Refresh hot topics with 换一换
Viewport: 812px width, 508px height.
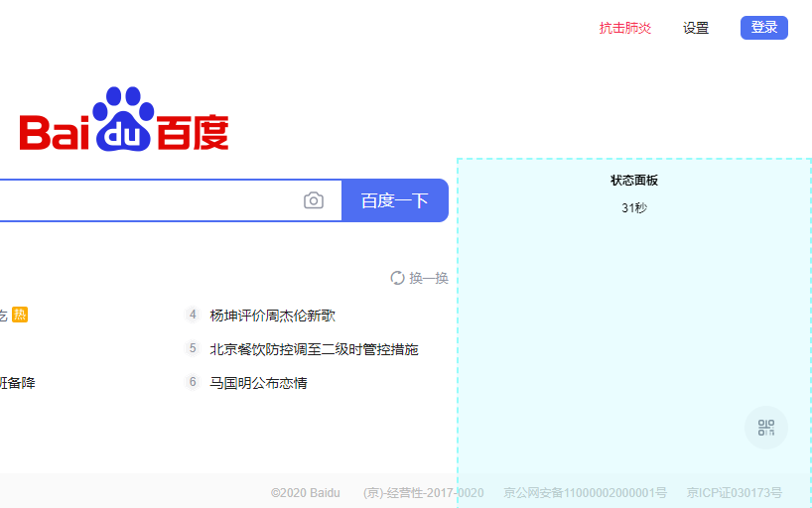[419, 278]
